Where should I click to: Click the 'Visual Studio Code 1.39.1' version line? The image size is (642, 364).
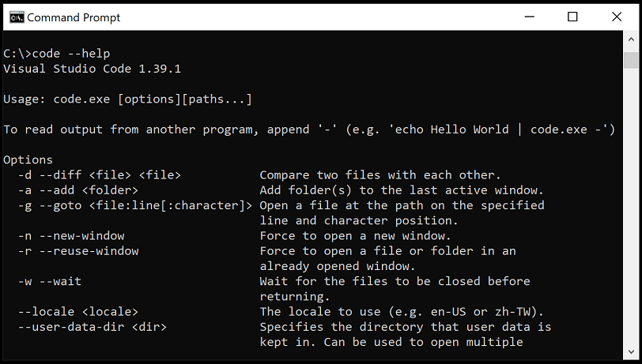coord(92,69)
